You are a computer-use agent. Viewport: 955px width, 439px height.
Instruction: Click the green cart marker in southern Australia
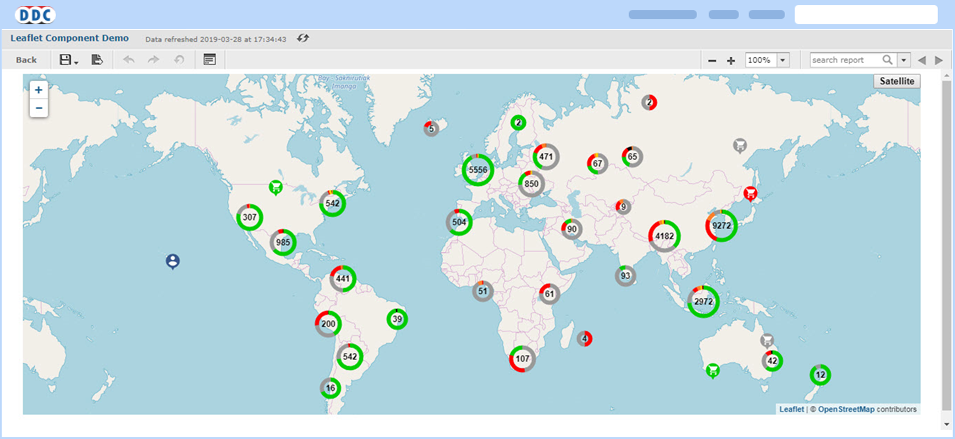point(713,370)
